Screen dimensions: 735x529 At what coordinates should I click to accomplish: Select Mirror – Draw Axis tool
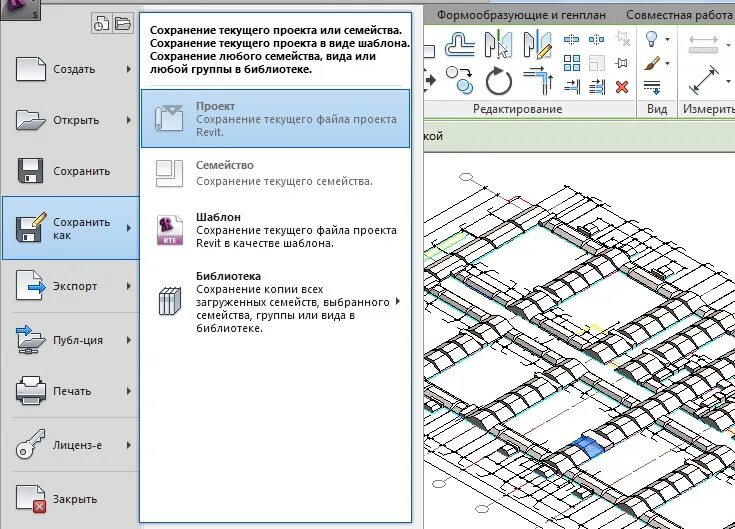tap(537, 44)
